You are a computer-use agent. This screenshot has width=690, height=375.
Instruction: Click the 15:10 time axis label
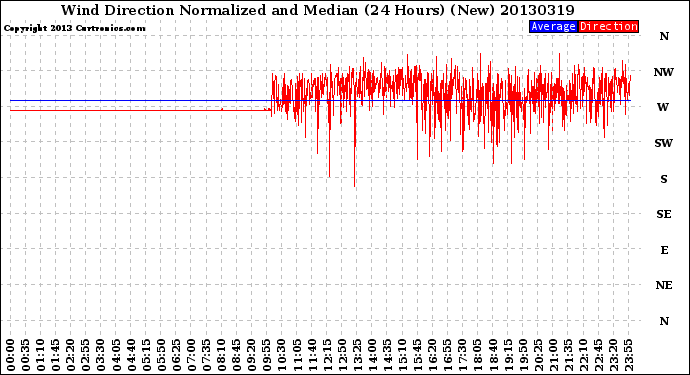pyautogui.click(x=402, y=355)
